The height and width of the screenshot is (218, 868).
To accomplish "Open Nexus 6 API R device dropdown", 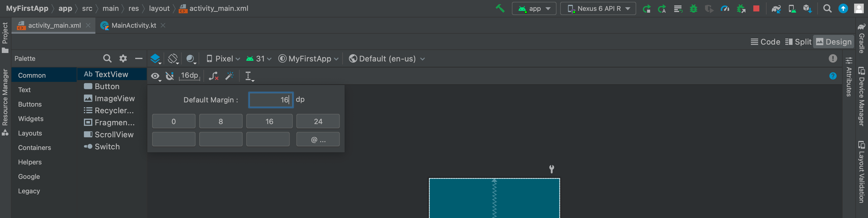I will click(598, 8).
